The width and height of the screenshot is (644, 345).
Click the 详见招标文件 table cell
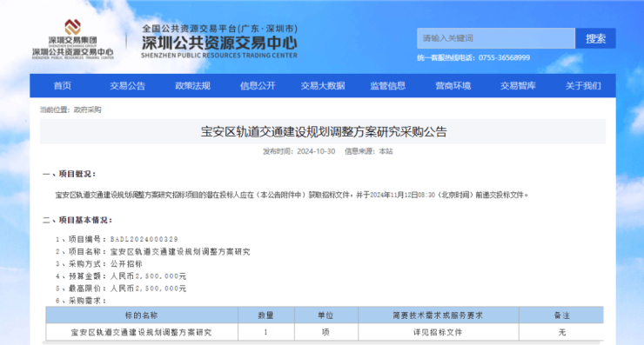tap(438, 332)
